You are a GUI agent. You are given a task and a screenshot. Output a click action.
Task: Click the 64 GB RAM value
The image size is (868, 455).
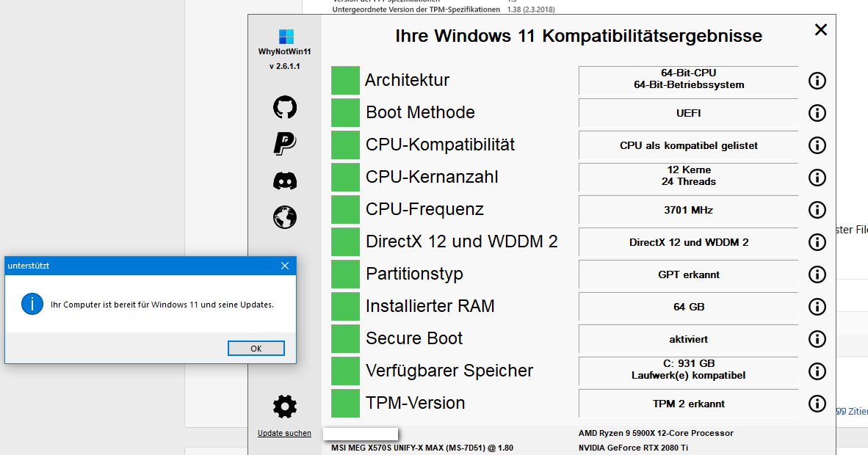click(x=689, y=307)
